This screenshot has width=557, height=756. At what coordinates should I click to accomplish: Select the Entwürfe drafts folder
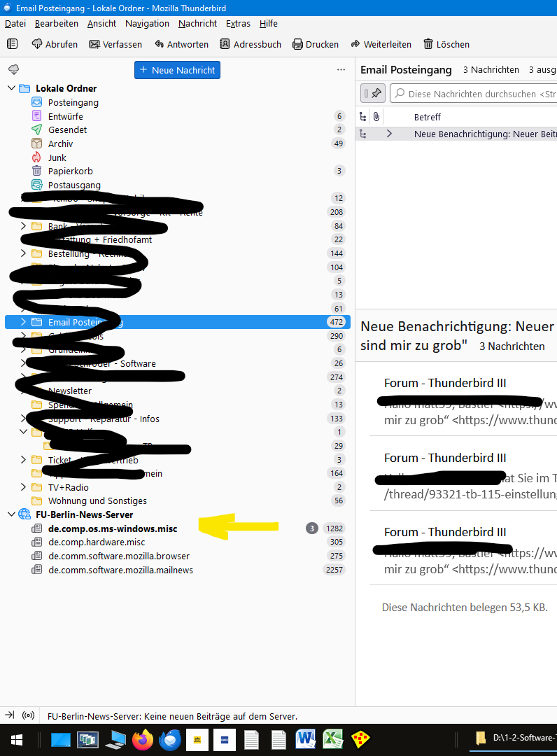[177, 116]
